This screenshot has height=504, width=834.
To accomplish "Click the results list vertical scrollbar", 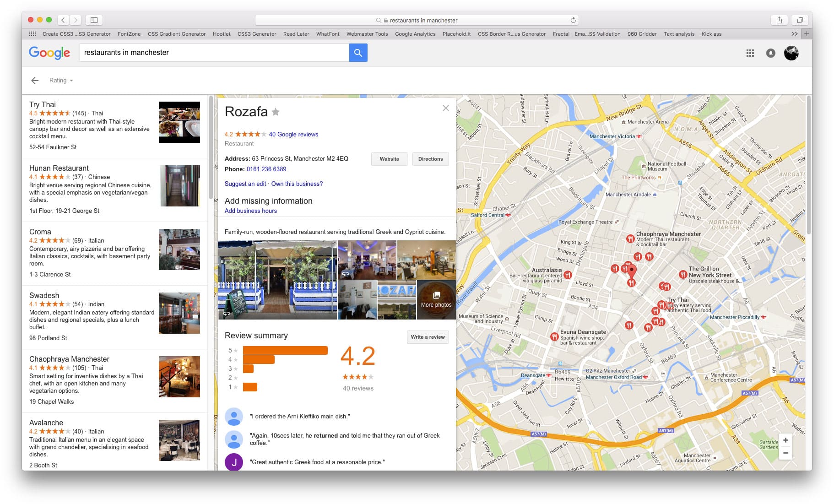I will tap(211, 147).
